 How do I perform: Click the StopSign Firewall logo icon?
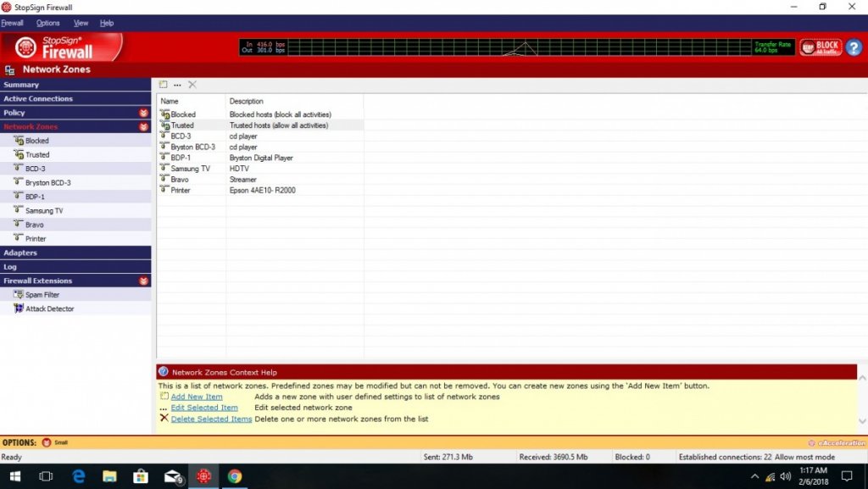click(25, 47)
